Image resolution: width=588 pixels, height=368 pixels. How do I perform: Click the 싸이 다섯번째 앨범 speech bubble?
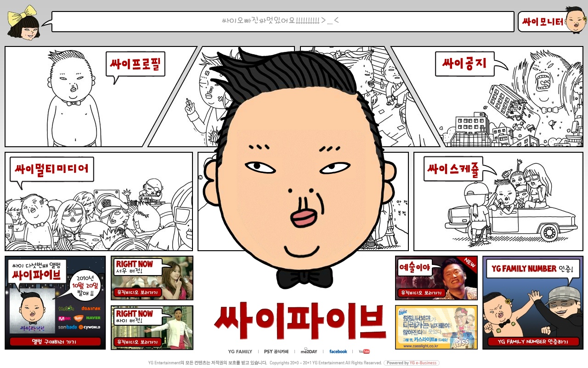click(36, 271)
